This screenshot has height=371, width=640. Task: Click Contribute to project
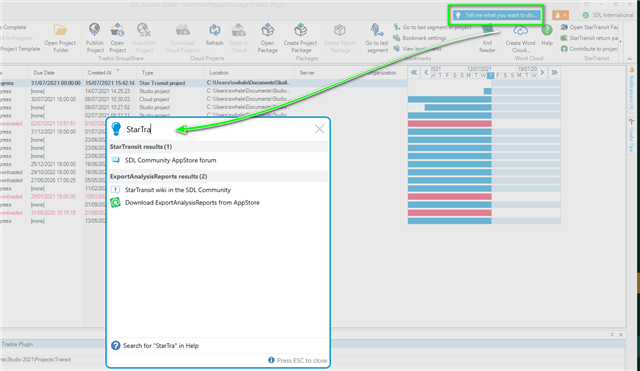coord(589,49)
